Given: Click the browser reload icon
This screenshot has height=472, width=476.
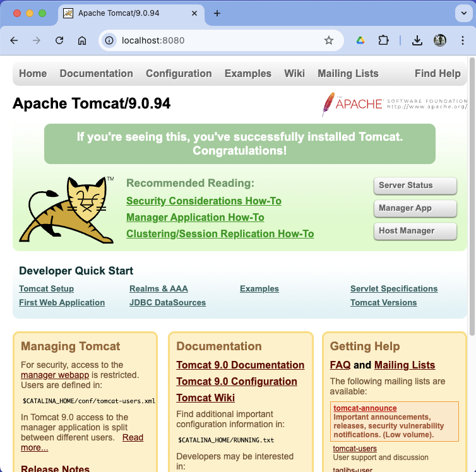Looking at the screenshot, I should (x=59, y=40).
